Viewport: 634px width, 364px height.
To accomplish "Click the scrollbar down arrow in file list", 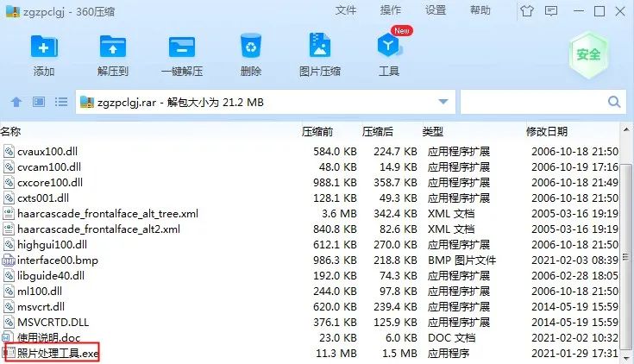I will click(x=625, y=357).
